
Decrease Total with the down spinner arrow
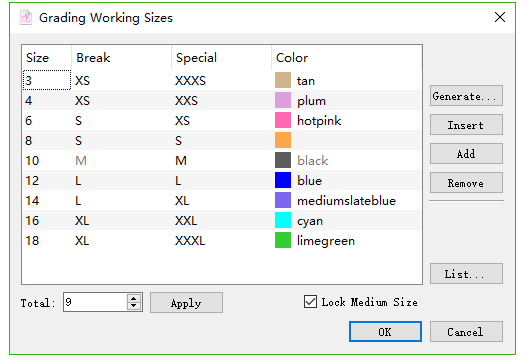click(x=134, y=306)
